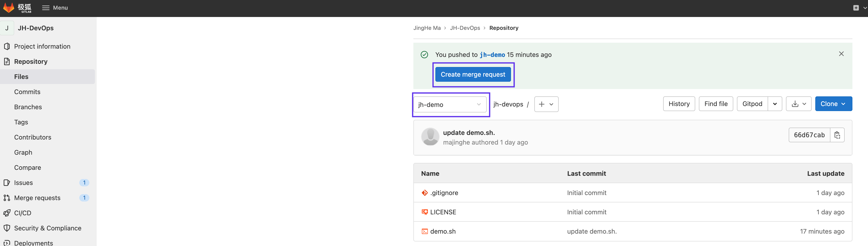Viewport: 868px width, 246px height.
Task: Open the Clone dropdown button
Action: (x=833, y=104)
